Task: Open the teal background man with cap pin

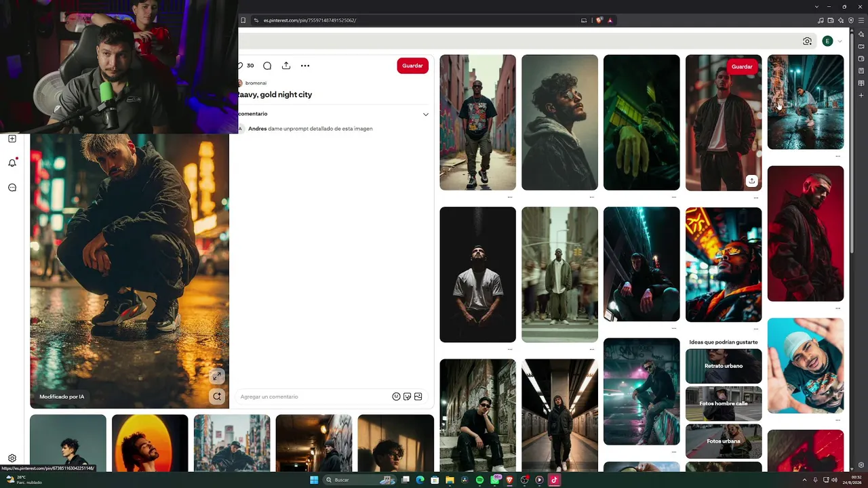Action: pos(806,365)
